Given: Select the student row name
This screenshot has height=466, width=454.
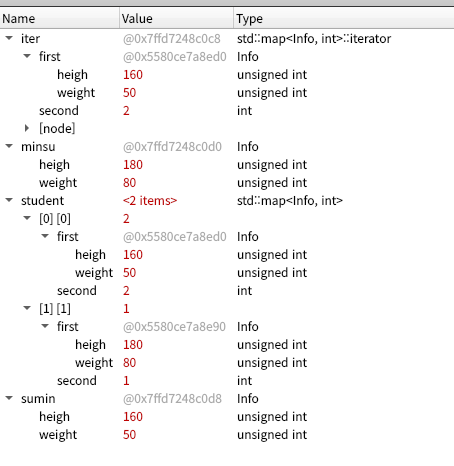Looking at the screenshot, I should (x=42, y=201).
